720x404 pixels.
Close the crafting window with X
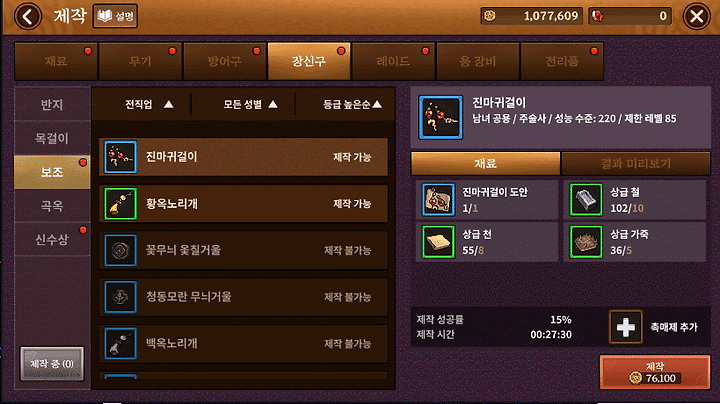(697, 17)
